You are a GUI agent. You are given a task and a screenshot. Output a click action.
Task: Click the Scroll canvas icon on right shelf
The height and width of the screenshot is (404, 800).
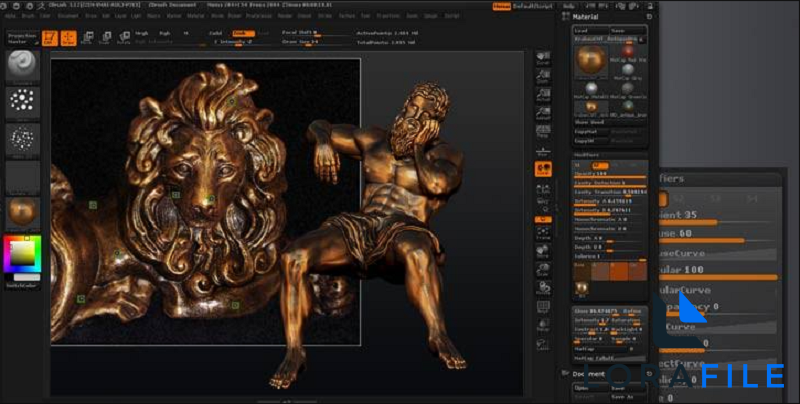tap(543, 58)
